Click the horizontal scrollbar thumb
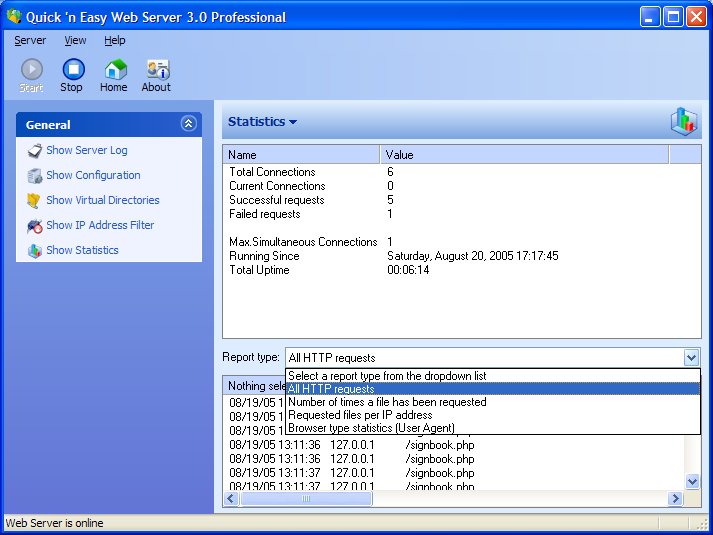The height and width of the screenshot is (535, 713). click(x=306, y=499)
